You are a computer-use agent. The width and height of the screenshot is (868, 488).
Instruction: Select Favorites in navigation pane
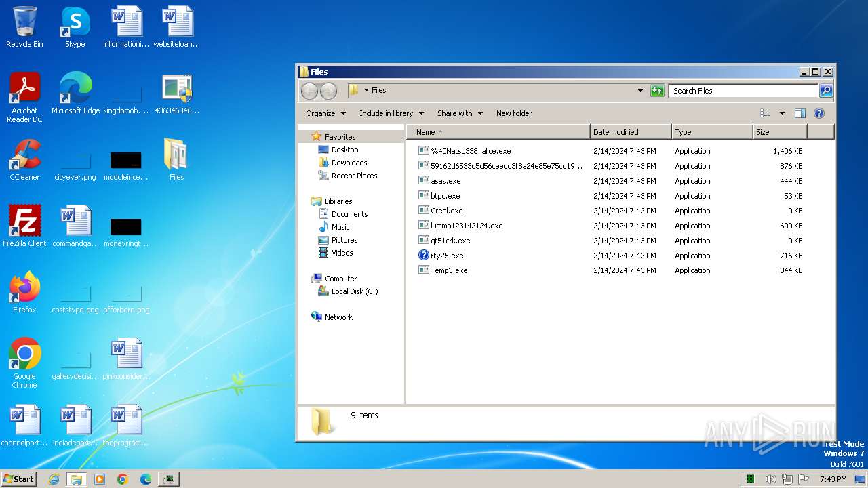point(340,137)
